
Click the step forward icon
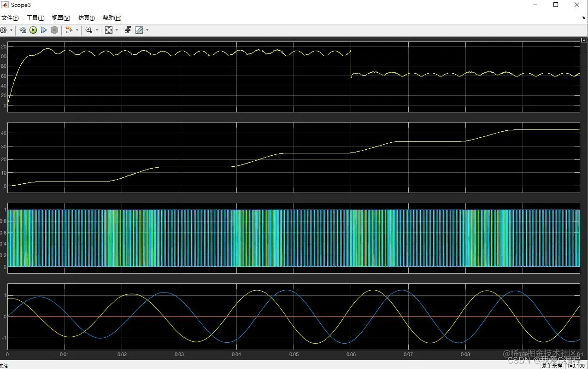(44, 30)
